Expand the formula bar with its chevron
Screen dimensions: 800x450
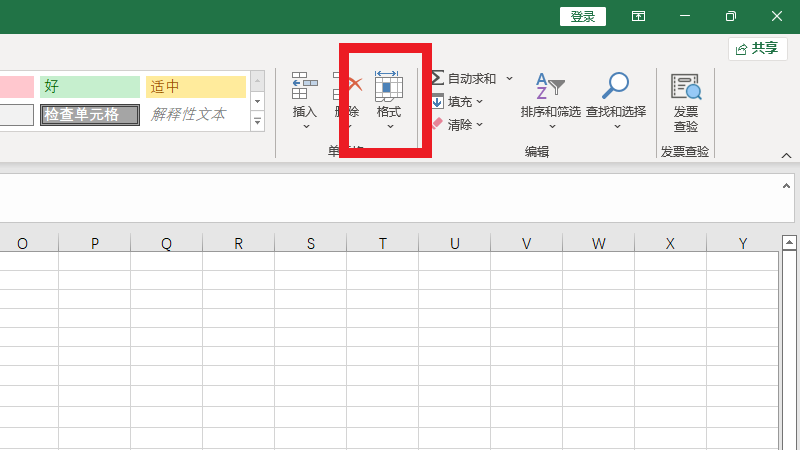(x=786, y=185)
